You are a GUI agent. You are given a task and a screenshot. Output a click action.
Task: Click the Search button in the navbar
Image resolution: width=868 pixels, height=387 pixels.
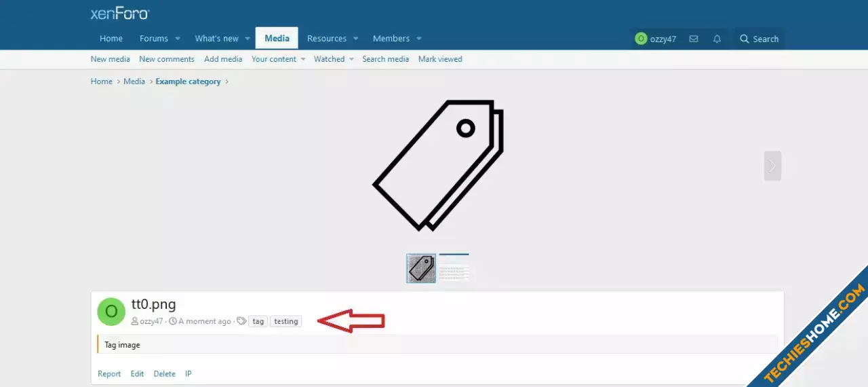click(759, 39)
